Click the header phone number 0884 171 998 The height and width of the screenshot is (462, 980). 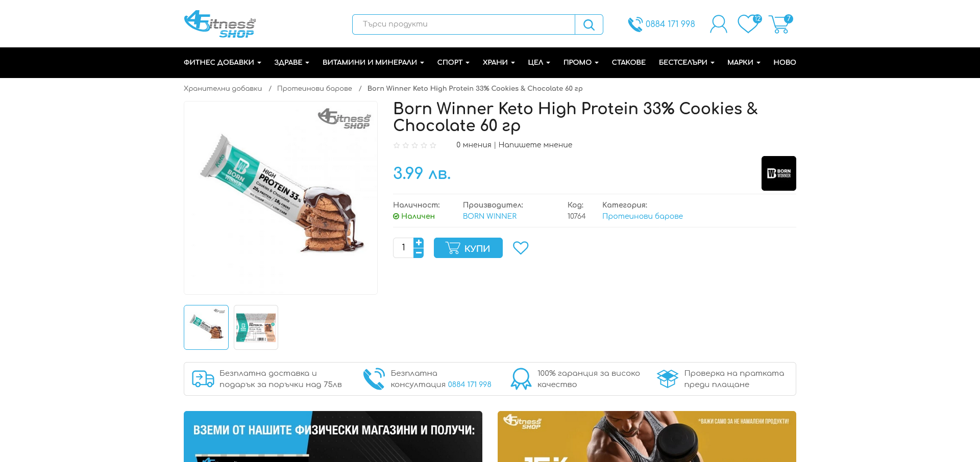pyautogui.click(x=670, y=24)
